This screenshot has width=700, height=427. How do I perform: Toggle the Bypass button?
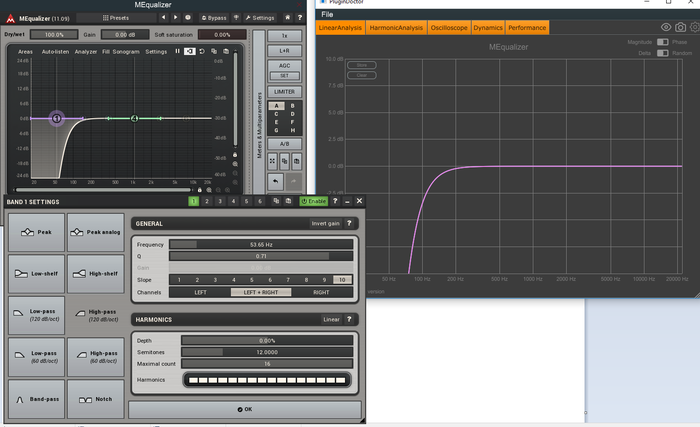coord(214,18)
